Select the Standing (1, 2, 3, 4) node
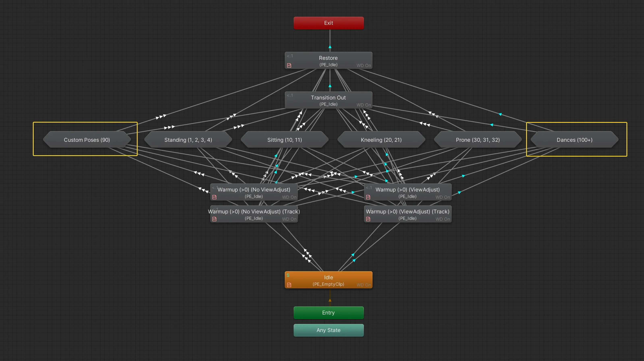 [188, 140]
